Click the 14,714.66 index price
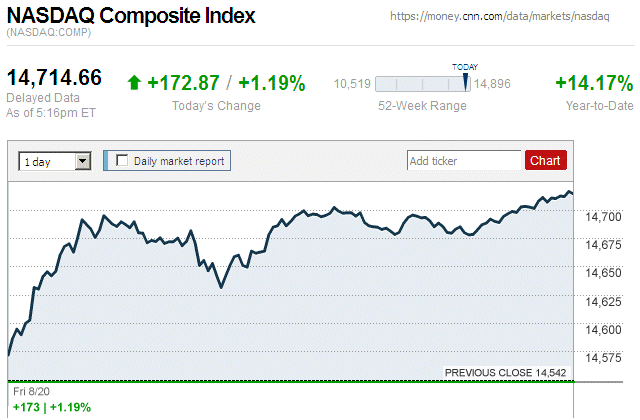Screen dimensions: 640x420 coord(55,78)
